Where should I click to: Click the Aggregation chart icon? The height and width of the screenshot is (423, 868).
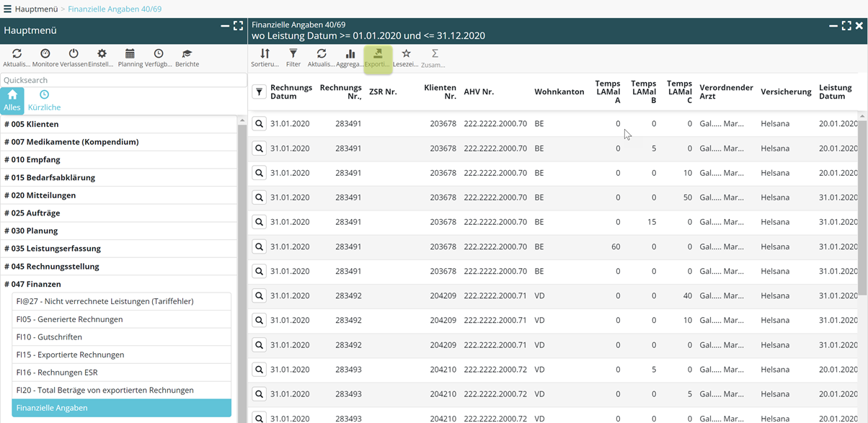click(x=350, y=58)
